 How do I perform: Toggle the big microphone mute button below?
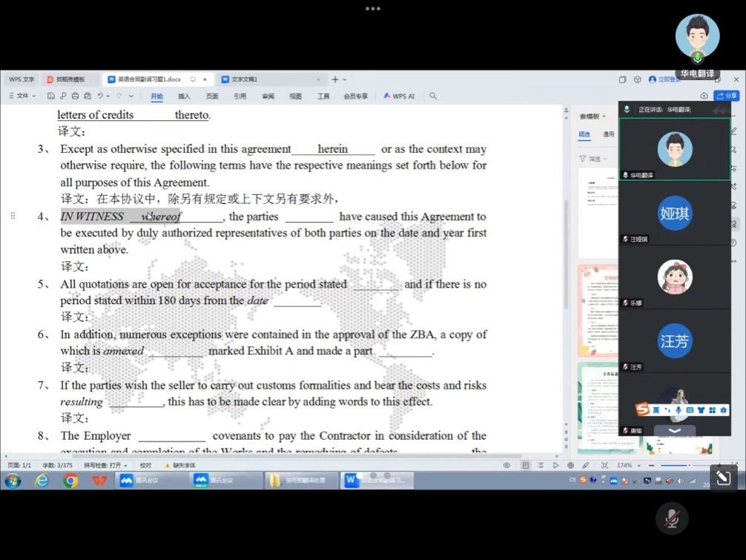pos(672,519)
